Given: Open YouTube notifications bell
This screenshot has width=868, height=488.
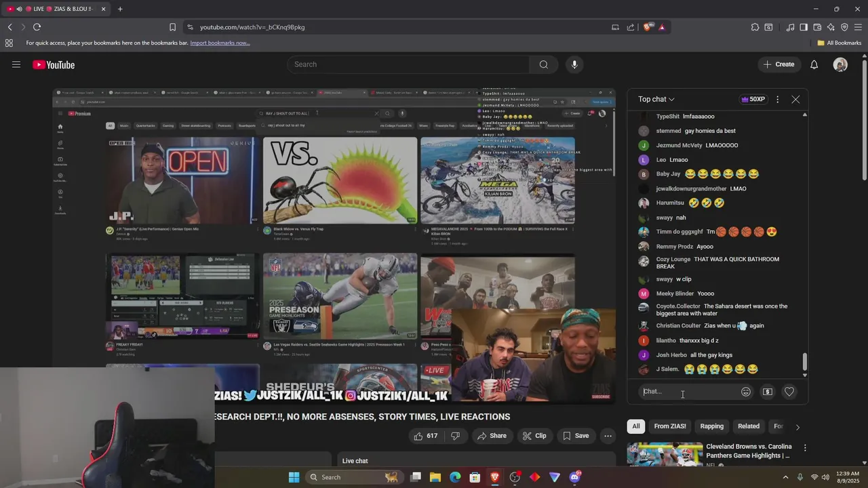Looking at the screenshot, I should click(814, 64).
